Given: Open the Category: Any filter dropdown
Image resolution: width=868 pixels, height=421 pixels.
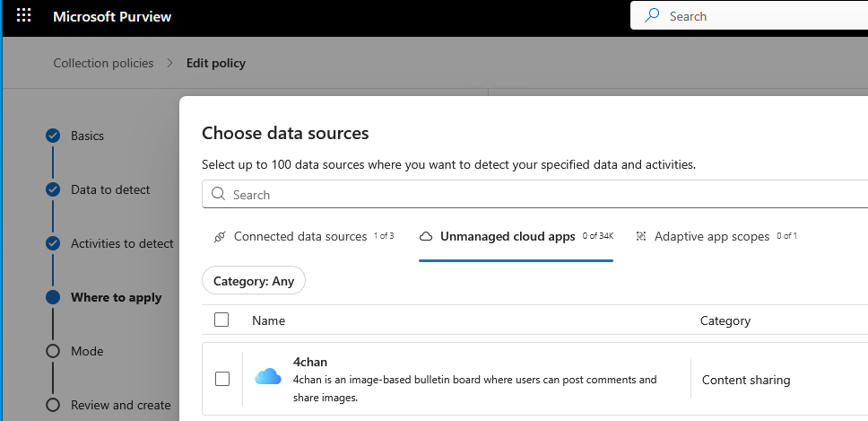Looking at the screenshot, I should [254, 281].
